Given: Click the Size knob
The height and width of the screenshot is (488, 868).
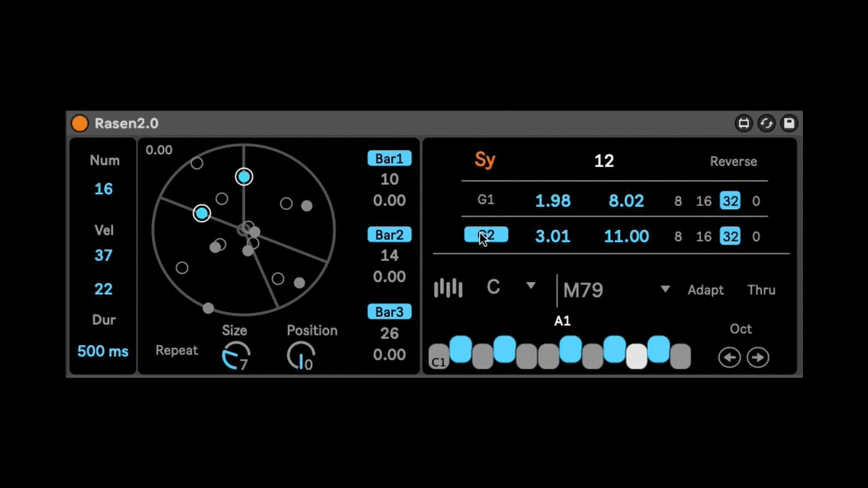Looking at the screenshot, I should click(x=236, y=356).
